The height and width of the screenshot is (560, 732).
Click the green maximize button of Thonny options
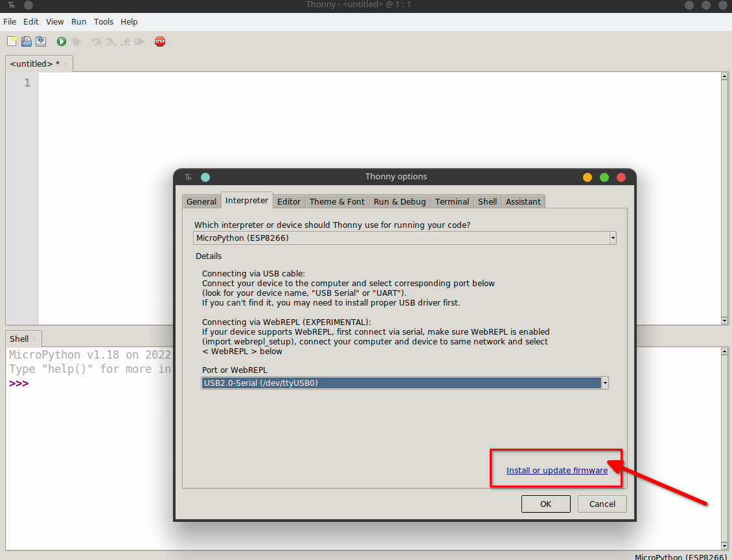[604, 177]
